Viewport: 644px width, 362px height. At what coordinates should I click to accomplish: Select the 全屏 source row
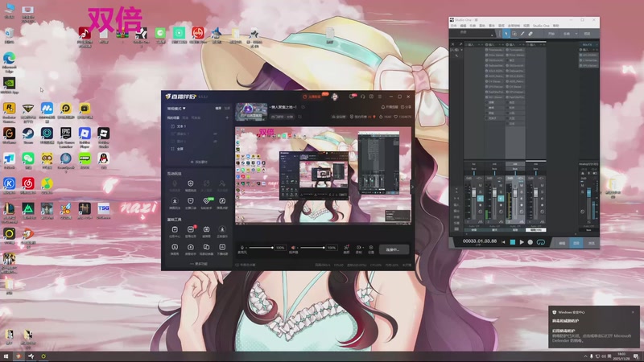(x=200, y=149)
